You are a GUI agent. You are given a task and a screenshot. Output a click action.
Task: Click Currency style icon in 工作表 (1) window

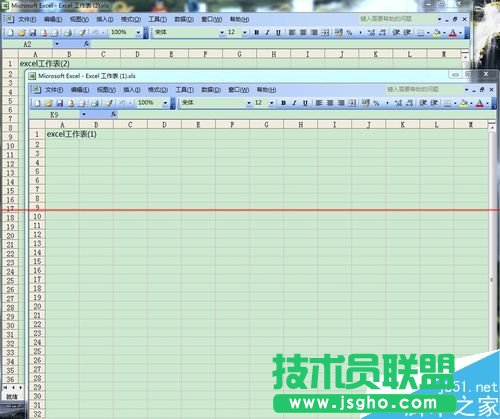click(x=366, y=103)
